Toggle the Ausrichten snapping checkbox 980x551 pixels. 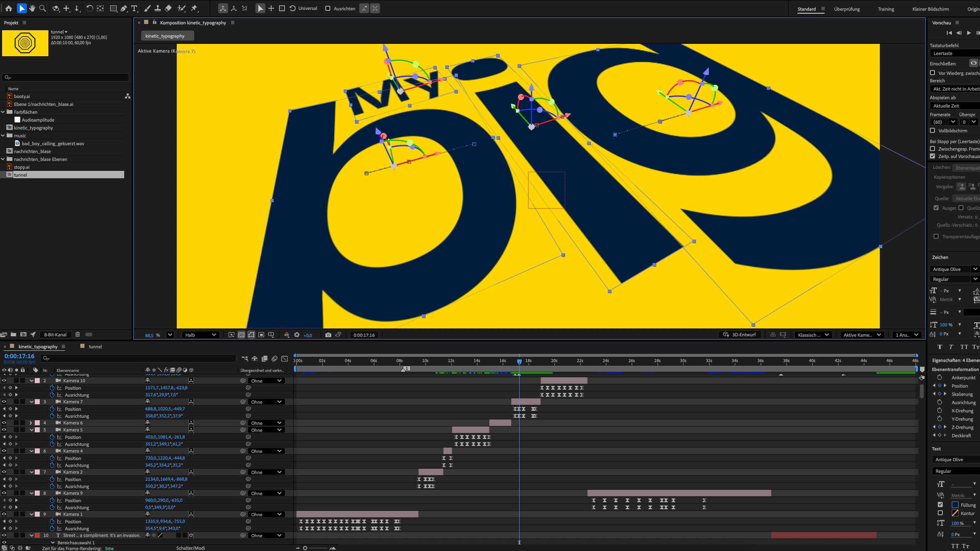tap(328, 8)
